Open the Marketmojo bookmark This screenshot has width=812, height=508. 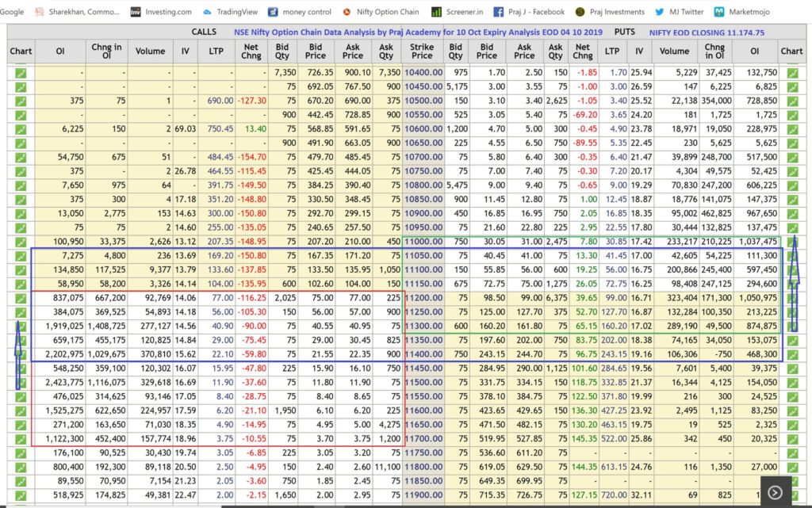(x=742, y=11)
